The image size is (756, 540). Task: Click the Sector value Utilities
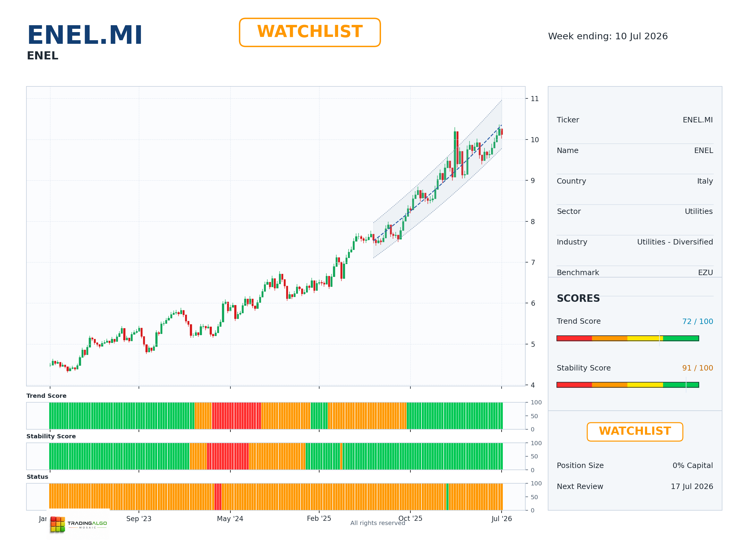698,211
